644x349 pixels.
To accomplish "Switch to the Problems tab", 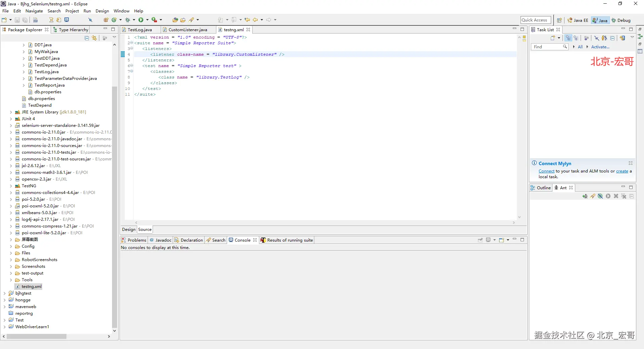I will coord(134,240).
